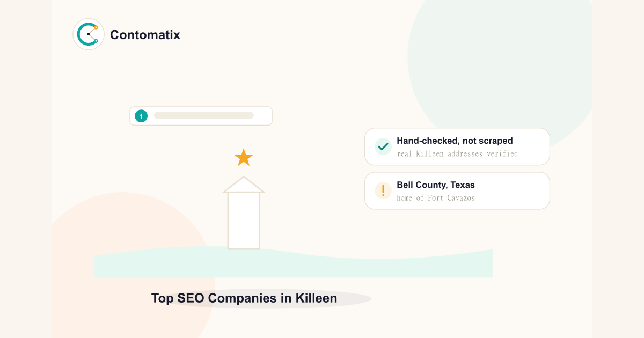Click the green checkmark icon
644x338 pixels.
coord(383,146)
